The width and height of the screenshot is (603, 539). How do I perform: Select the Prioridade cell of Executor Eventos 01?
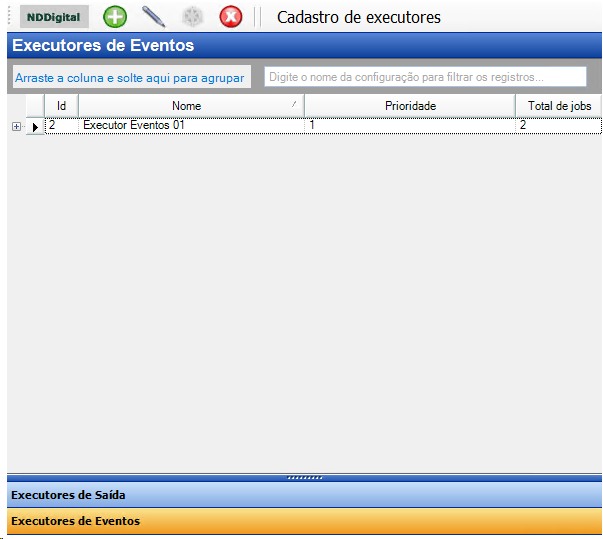(410, 125)
